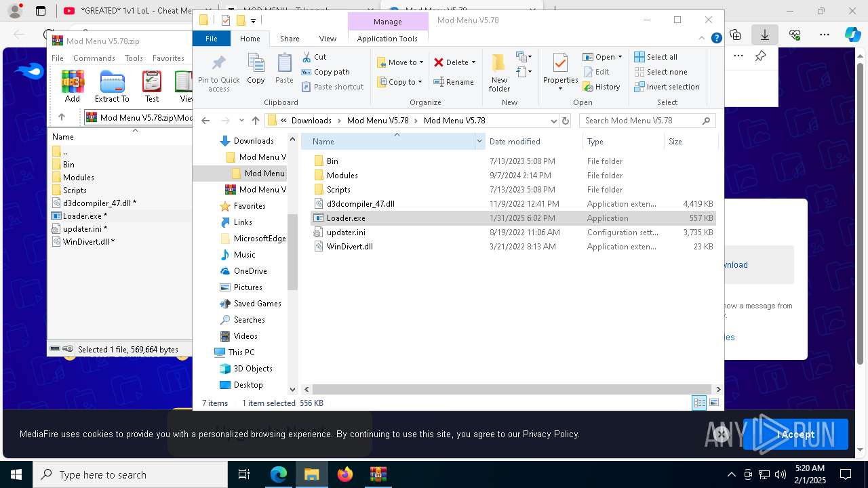Click Search Mod Menu V5.78 field
Image resolution: width=868 pixels, height=488 pixels.
coord(648,121)
